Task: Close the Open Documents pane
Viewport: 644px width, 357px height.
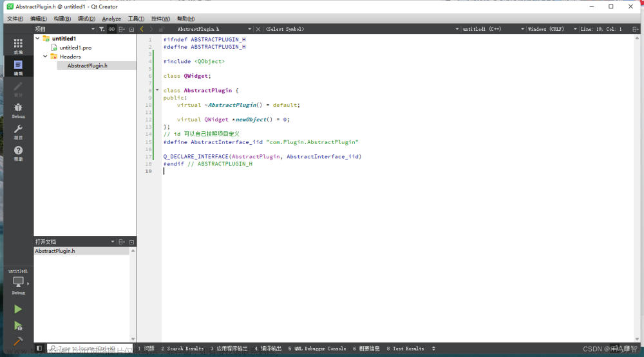Action: (131, 242)
